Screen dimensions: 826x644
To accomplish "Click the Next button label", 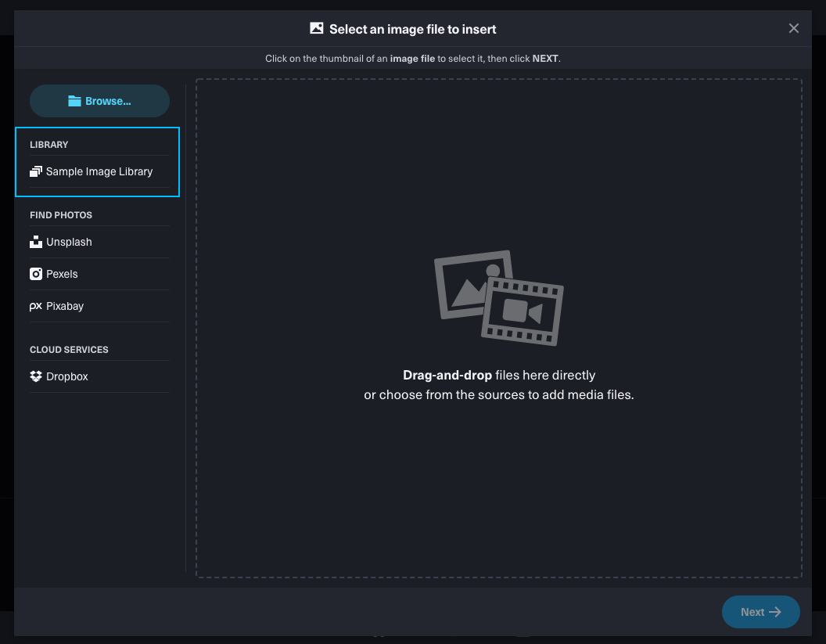I will click(752, 612).
